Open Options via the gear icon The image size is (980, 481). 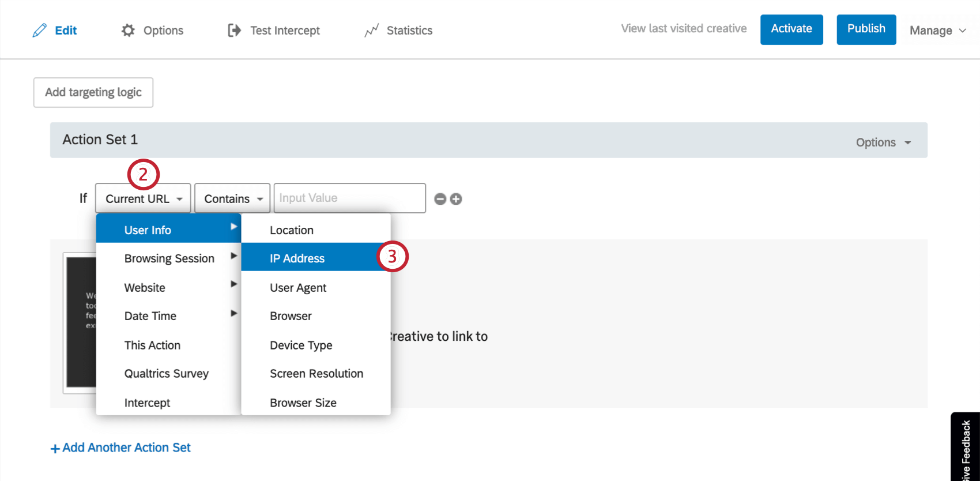(128, 31)
